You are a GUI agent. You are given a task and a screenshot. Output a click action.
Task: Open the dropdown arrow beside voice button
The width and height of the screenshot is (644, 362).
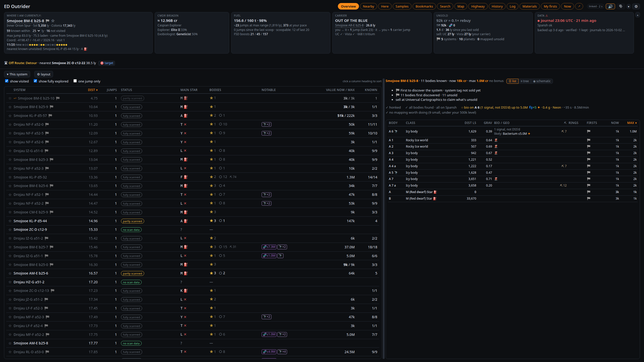[x=628, y=7]
